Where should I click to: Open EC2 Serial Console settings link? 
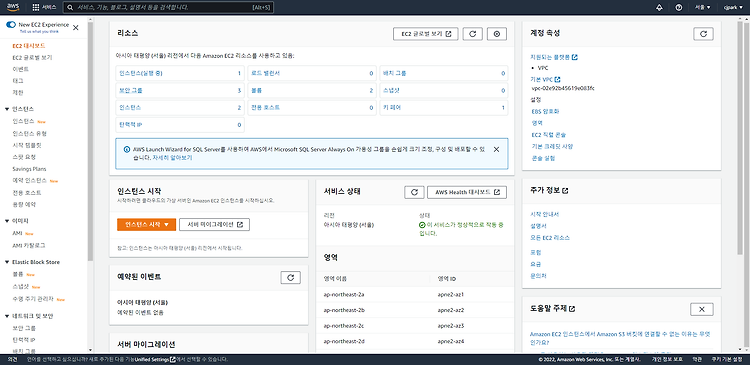pyautogui.click(x=549, y=135)
